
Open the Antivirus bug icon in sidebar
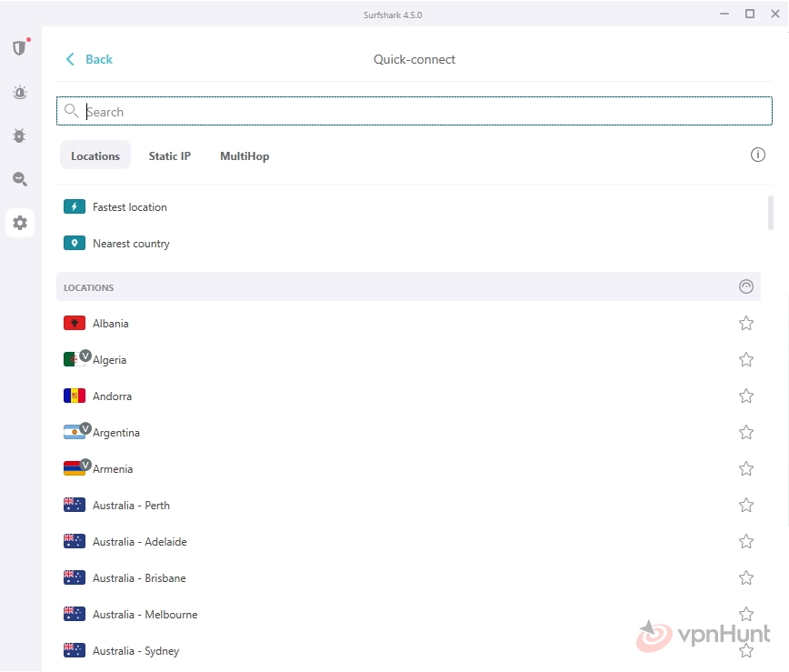click(20, 135)
